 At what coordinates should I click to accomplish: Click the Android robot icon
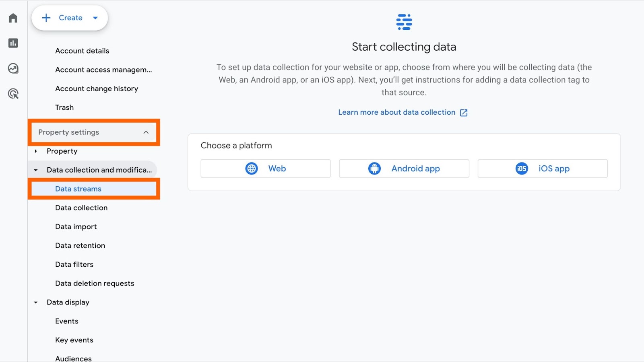374,169
